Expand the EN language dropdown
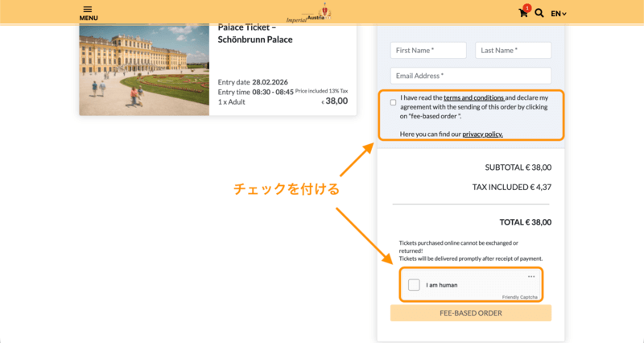Image resolution: width=644 pixels, height=343 pixels. click(x=559, y=14)
